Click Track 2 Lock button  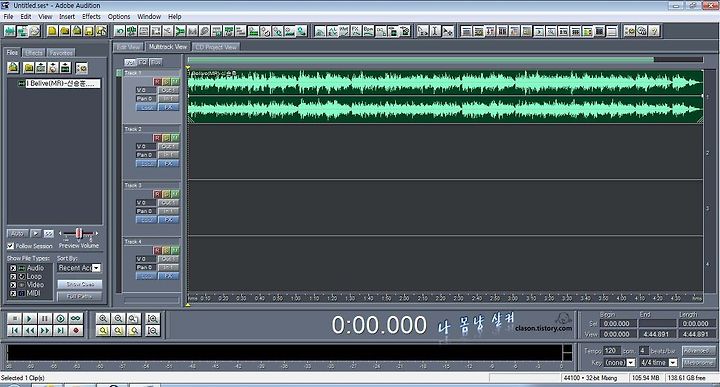(x=146, y=163)
